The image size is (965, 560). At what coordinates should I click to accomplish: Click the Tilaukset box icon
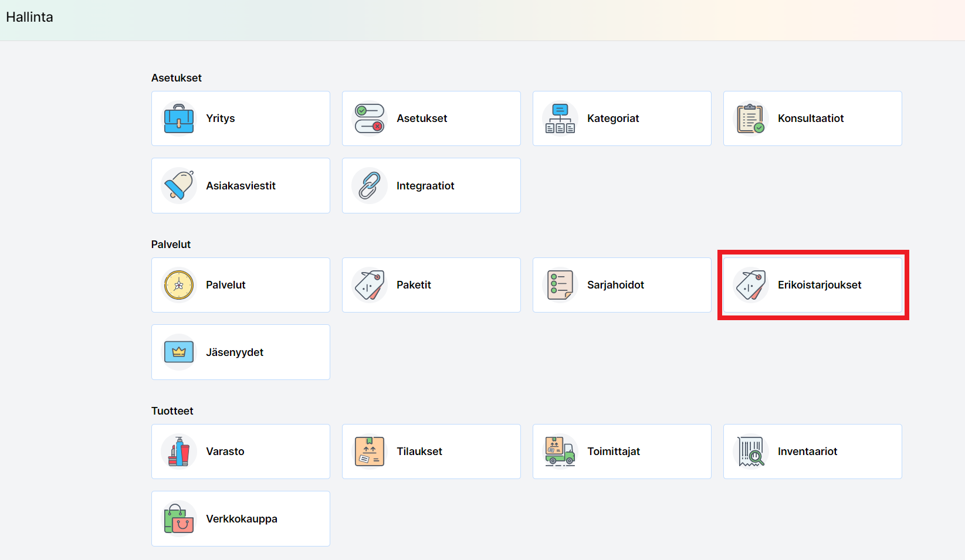pos(370,452)
